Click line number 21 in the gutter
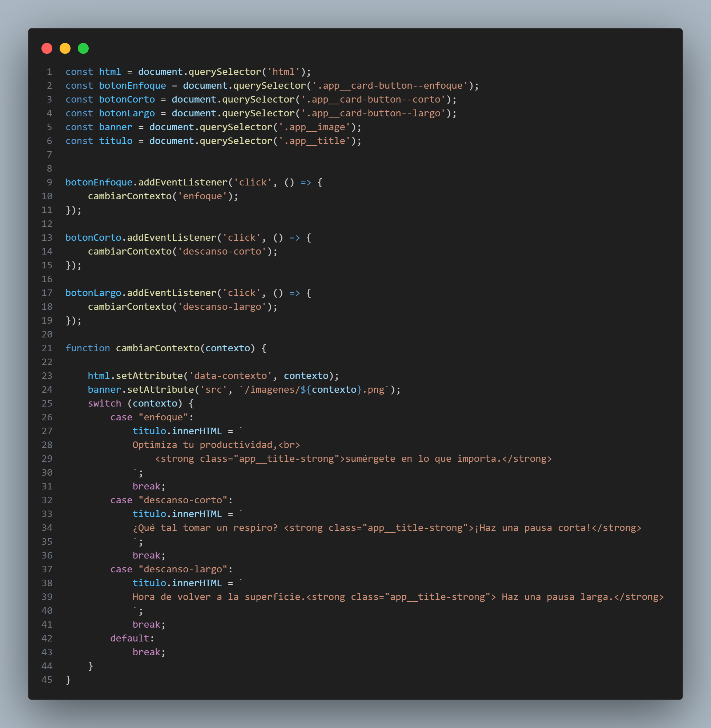 (47, 348)
